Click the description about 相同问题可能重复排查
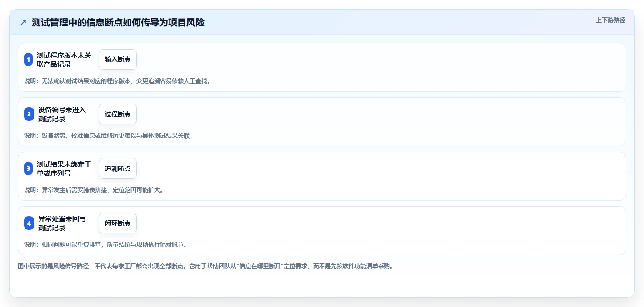The image size is (644, 307). click(x=105, y=245)
